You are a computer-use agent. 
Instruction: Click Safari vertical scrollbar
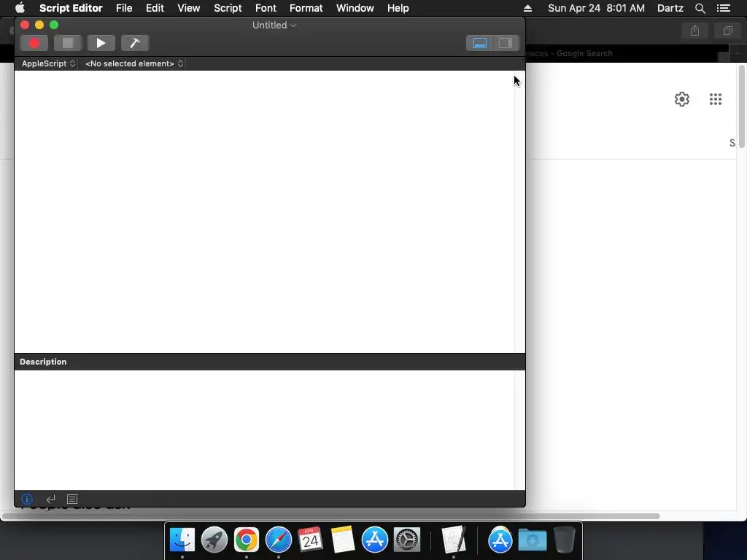tap(741, 107)
